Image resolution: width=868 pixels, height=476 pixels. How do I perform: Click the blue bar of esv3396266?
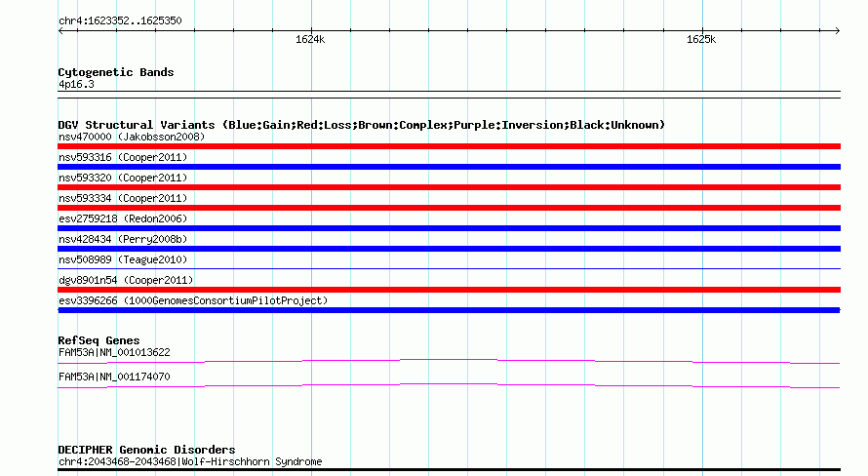coord(449,310)
